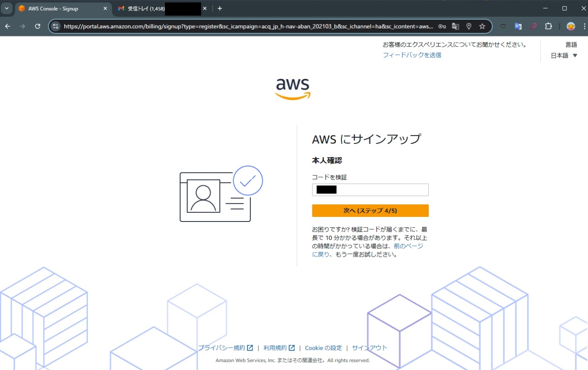Click the browser back arrow
Image resolution: width=588 pixels, height=370 pixels.
(8, 26)
